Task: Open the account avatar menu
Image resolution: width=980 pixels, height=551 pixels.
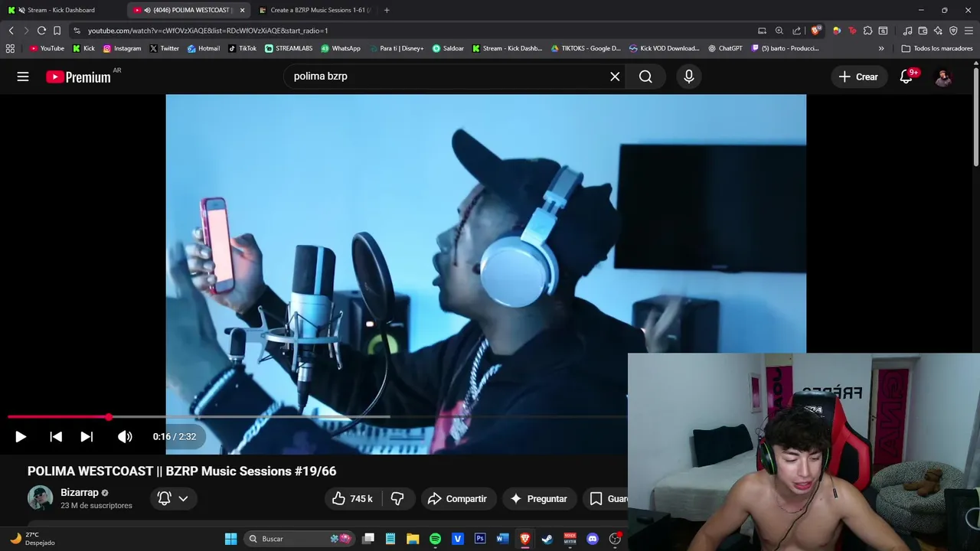Action: click(943, 77)
